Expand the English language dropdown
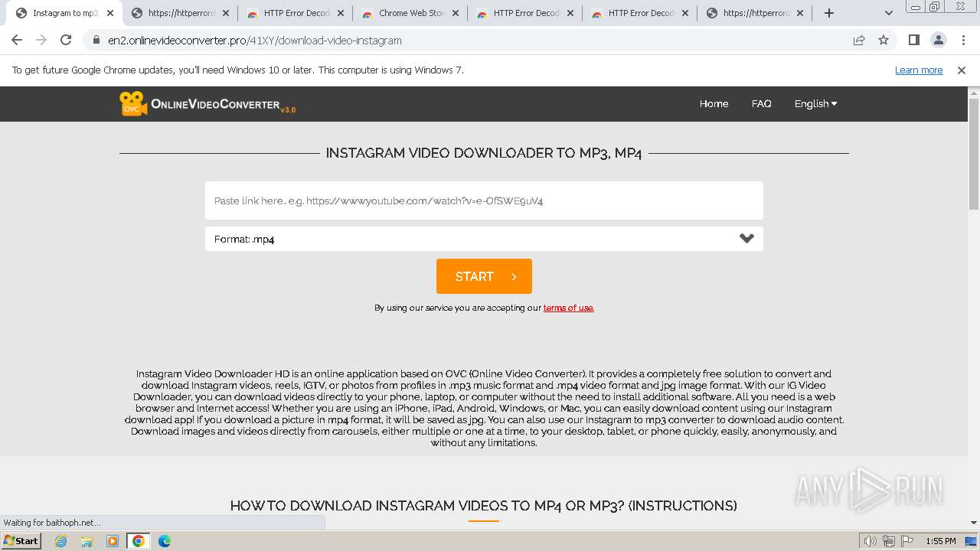980x551 pixels. tap(815, 103)
